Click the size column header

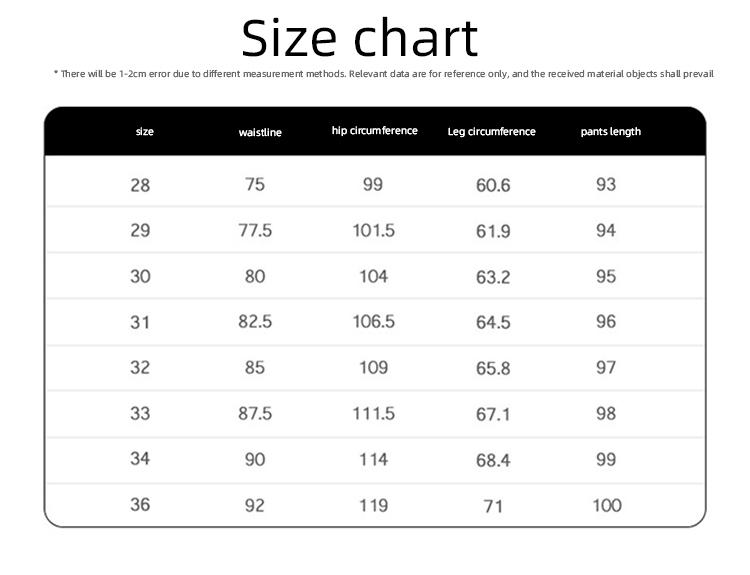(x=144, y=132)
